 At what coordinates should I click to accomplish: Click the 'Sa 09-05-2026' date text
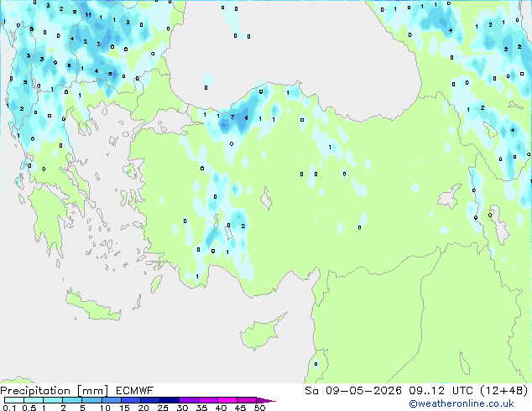pyautogui.click(x=353, y=391)
